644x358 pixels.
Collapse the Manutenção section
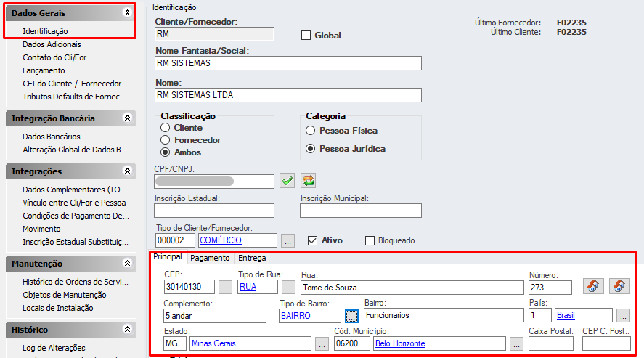(x=127, y=263)
